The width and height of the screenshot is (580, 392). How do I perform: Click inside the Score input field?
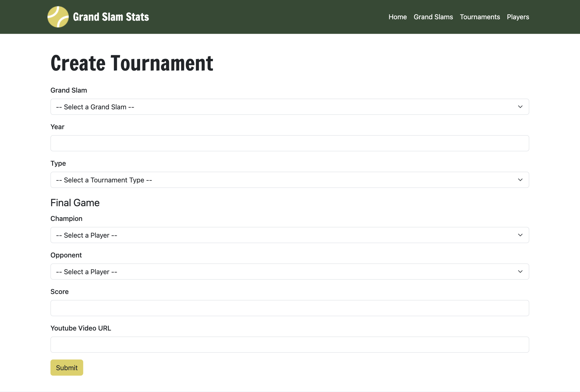coord(289,308)
